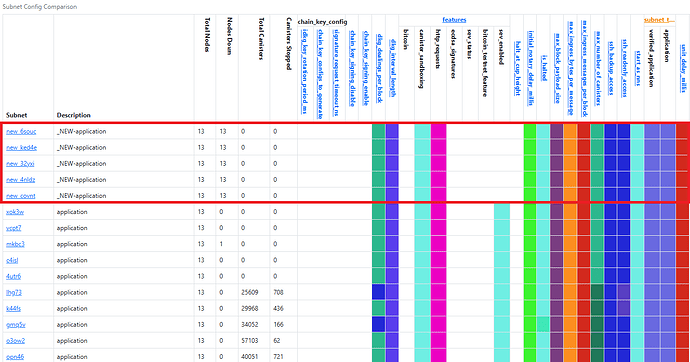Open the k44fs subnet link
The width and height of the screenshot is (690, 362).
pyautogui.click(x=13, y=309)
